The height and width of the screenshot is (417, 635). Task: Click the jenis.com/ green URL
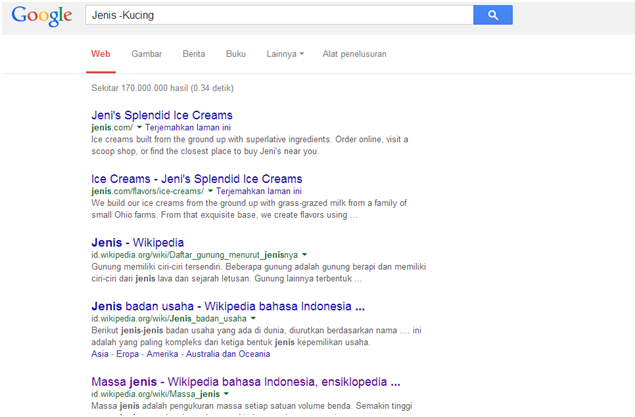(x=112, y=128)
